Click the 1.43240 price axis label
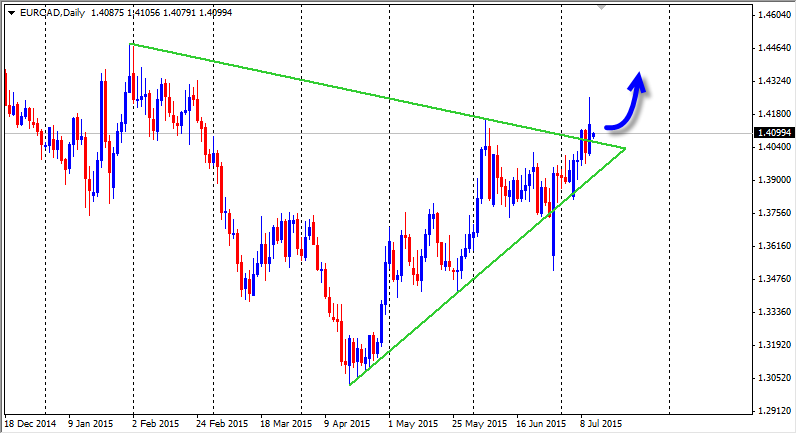The width and height of the screenshot is (797, 434). click(774, 81)
